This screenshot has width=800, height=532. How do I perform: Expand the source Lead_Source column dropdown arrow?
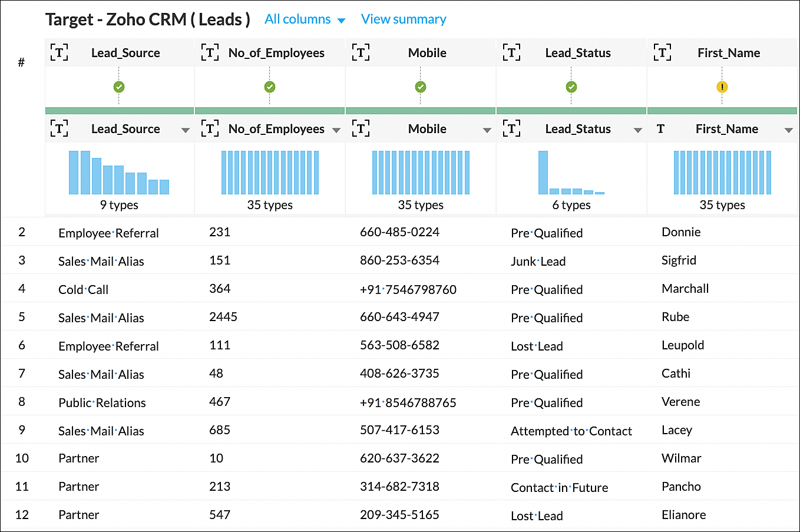(186, 130)
